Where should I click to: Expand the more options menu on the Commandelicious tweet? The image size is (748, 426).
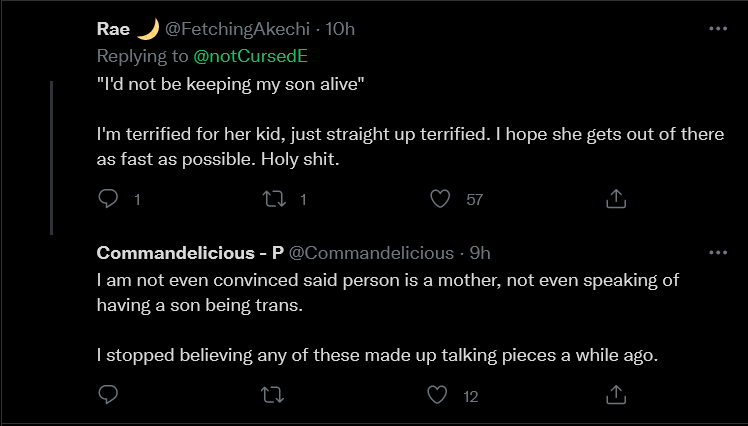click(x=718, y=252)
